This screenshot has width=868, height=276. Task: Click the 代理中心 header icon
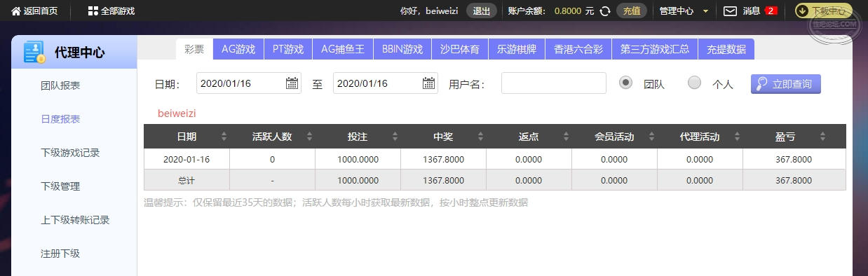click(34, 52)
